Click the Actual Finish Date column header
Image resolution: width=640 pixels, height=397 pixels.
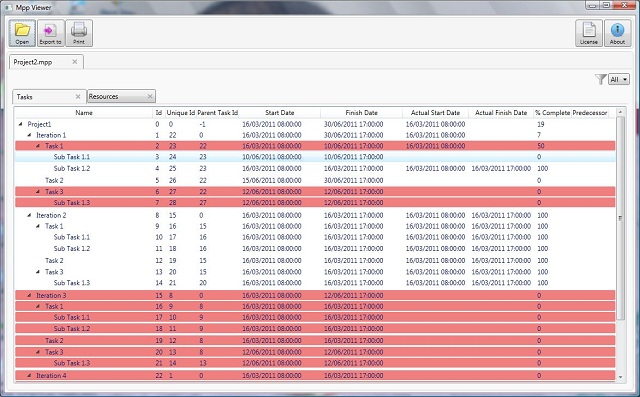click(x=501, y=113)
